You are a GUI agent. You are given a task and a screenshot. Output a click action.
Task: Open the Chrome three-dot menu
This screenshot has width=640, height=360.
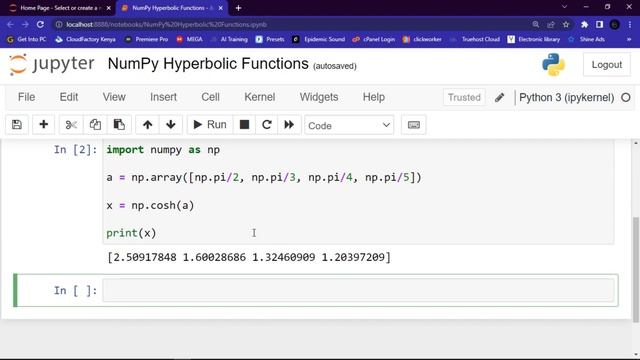pos(630,24)
